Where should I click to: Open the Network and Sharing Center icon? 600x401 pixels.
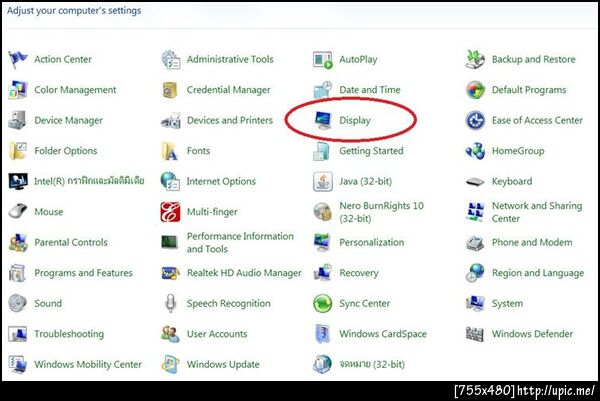point(475,212)
